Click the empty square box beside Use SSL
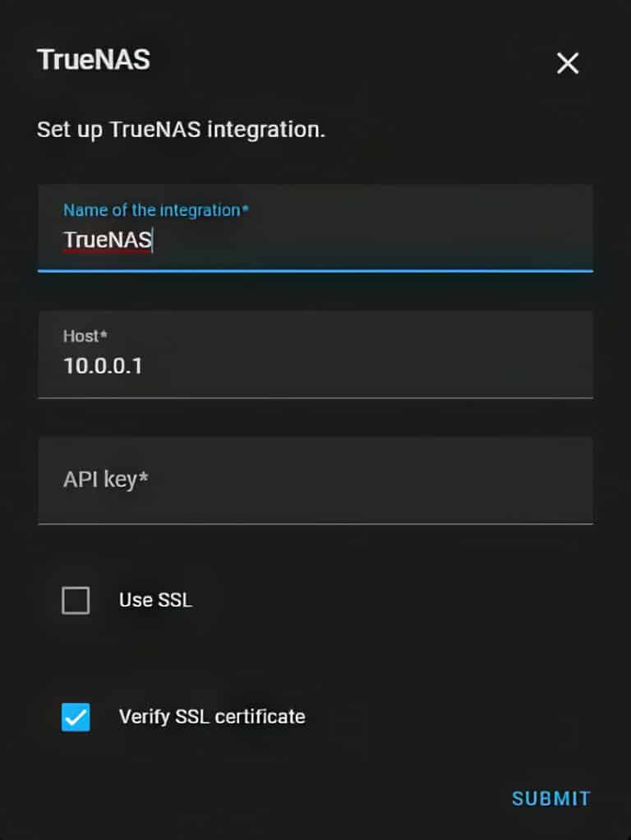This screenshot has height=840, width=631. pos(76,600)
